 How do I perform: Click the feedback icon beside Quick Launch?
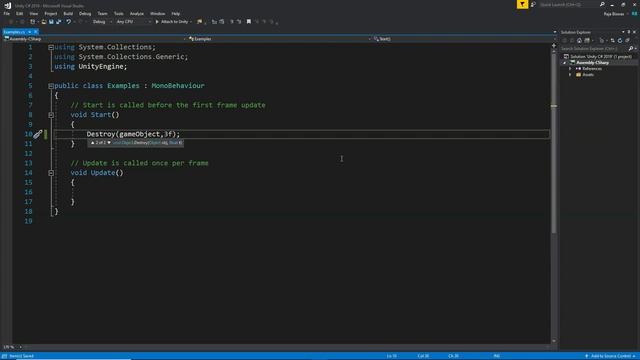coord(533,4)
